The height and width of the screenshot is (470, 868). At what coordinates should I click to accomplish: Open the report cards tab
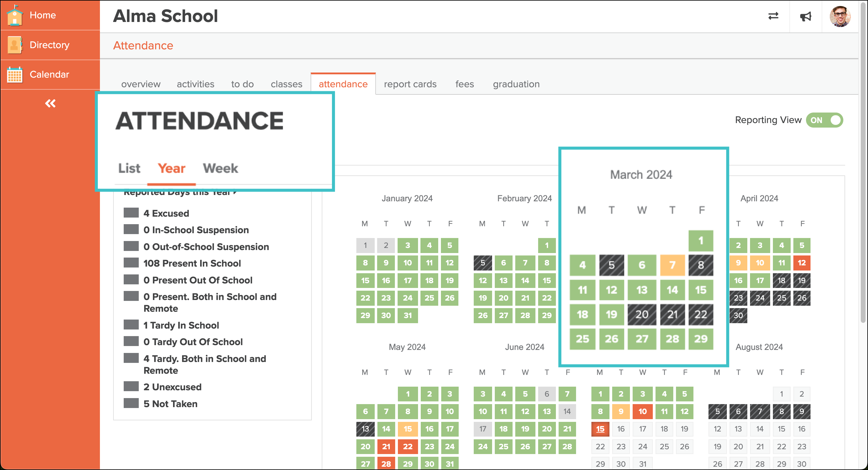[410, 84]
